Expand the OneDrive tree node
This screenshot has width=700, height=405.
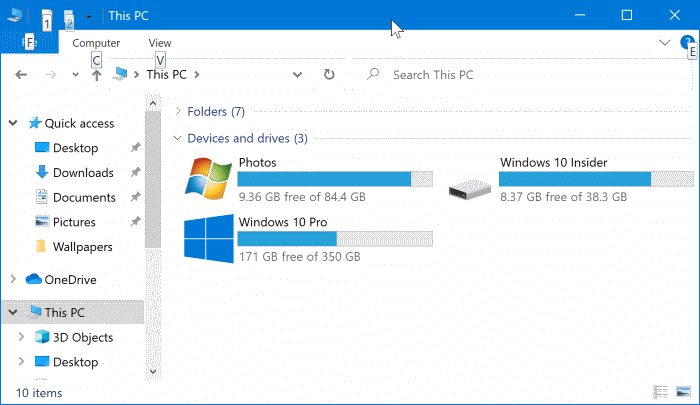pos(13,279)
